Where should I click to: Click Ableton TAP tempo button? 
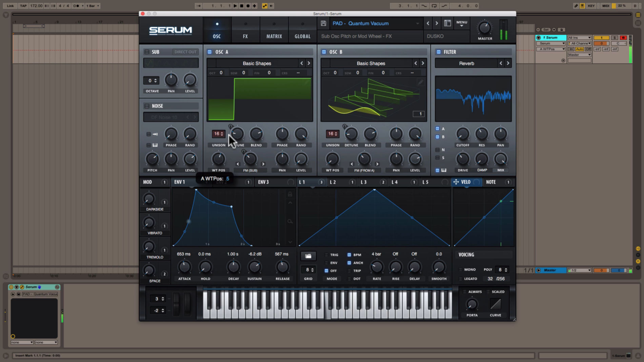(x=23, y=6)
